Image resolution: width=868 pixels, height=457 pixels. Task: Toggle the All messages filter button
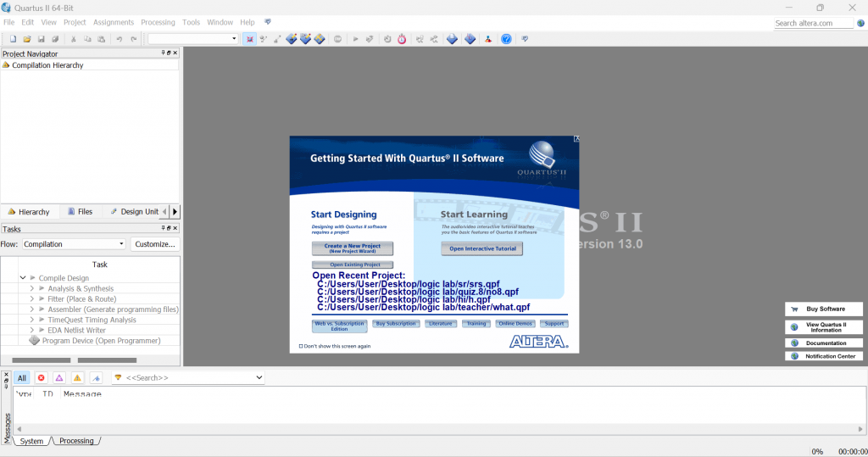21,378
